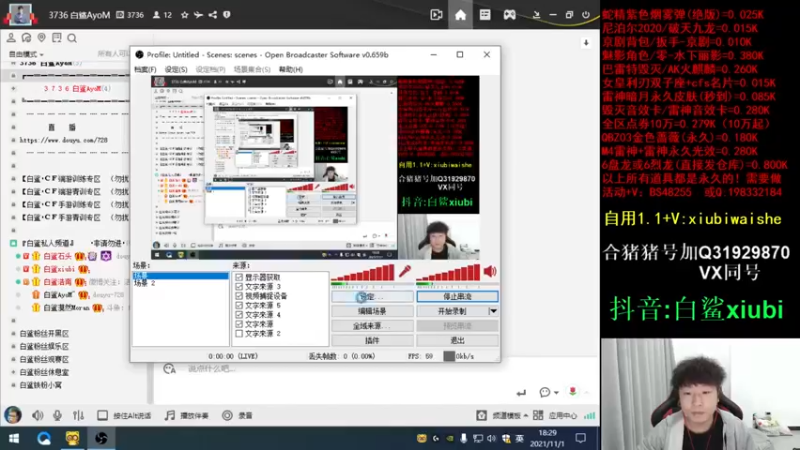Open the OBS 场景集合(S) menu

coord(252,69)
